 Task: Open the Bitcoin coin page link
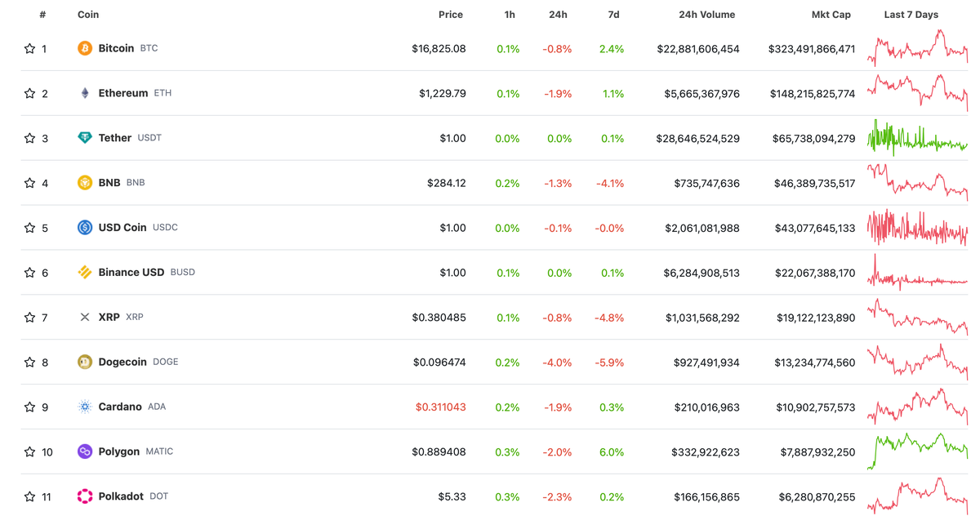coord(116,49)
